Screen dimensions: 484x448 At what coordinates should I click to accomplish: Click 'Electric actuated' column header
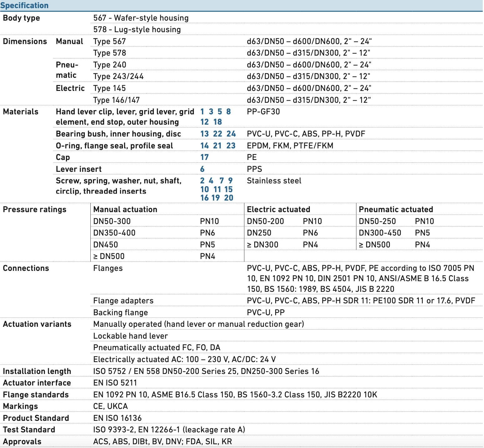coord(278,209)
